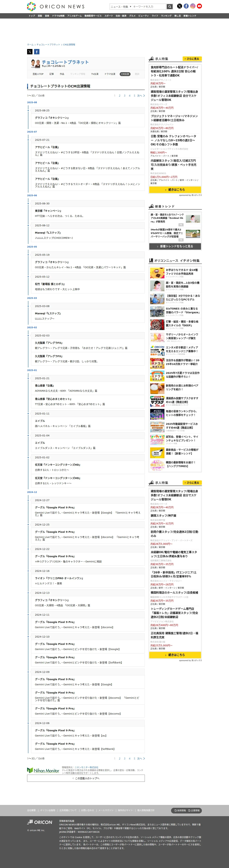Open 広告掲載について footer link
Image resolution: width=229 pixels, height=868 pixels.
68,810
